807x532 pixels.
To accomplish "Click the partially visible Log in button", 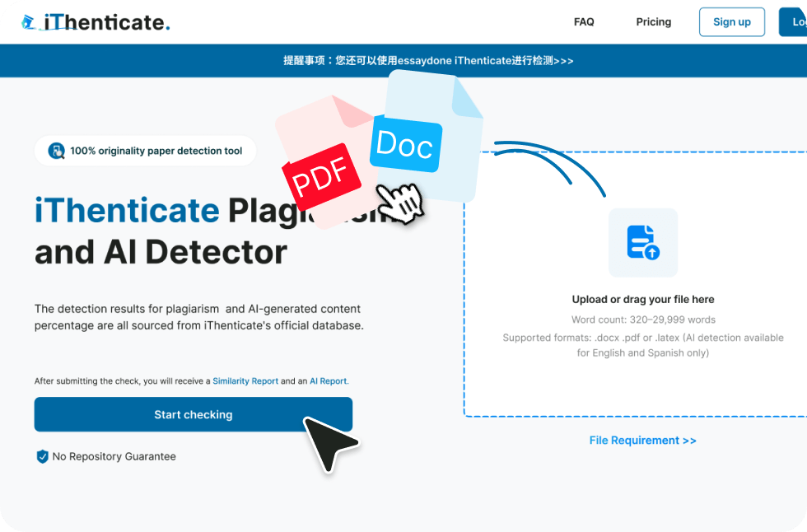I will [793, 21].
